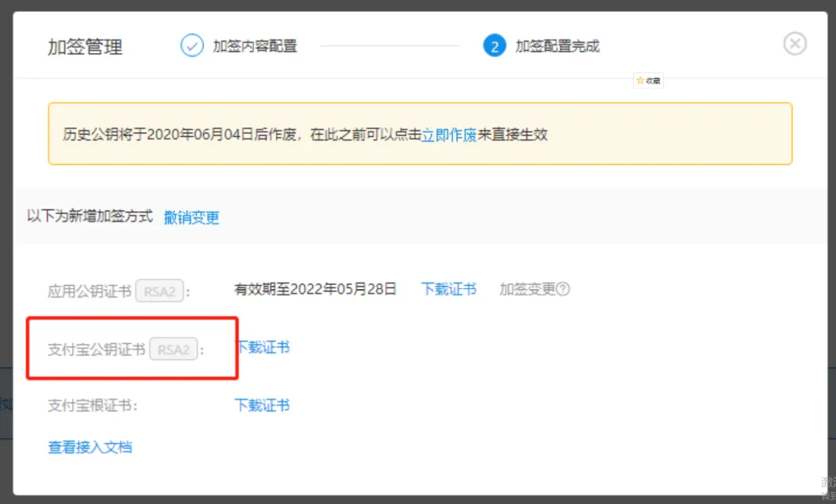Download the 应用公钥证书 certificate
The height and width of the screenshot is (504, 836).
pos(448,289)
